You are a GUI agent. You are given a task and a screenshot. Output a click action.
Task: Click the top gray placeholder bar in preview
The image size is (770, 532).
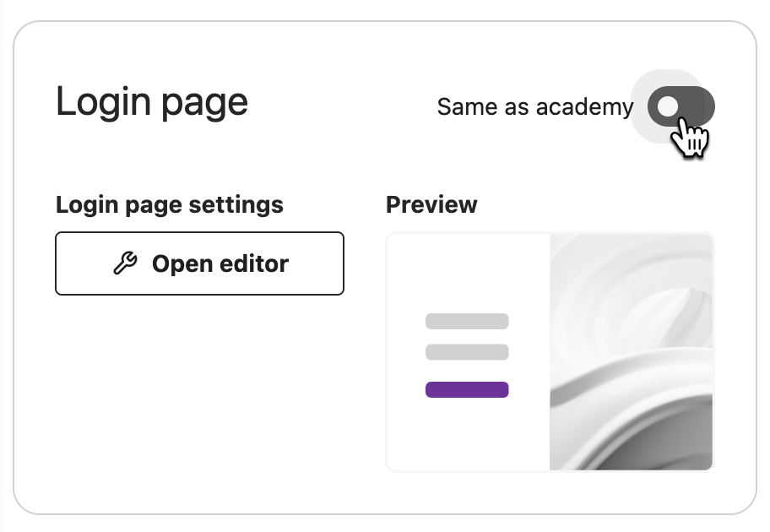(467, 321)
